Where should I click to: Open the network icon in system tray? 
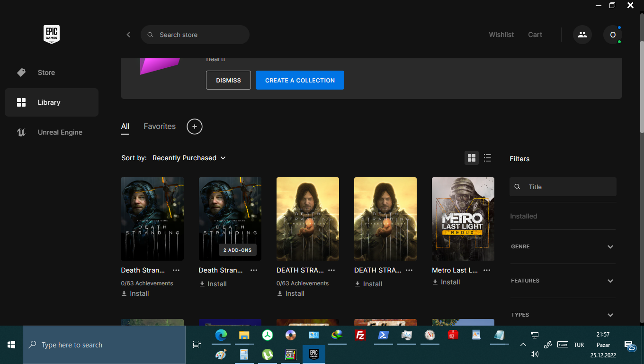(x=535, y=335)
